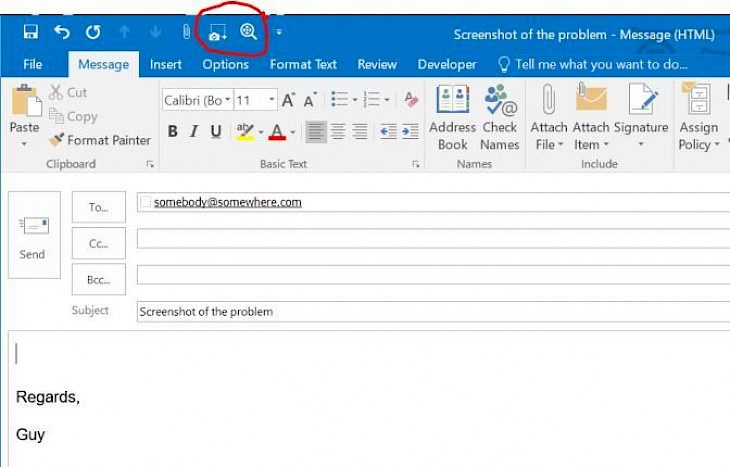Viewport: 730px width, 467px height.
Task: Shrink the font size
Action: tap(310, 100)
